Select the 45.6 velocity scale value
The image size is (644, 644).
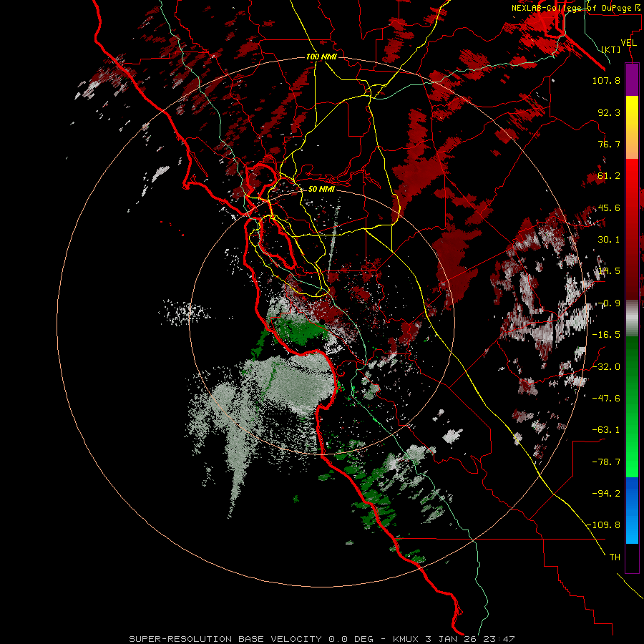click(x=609, y=208)
